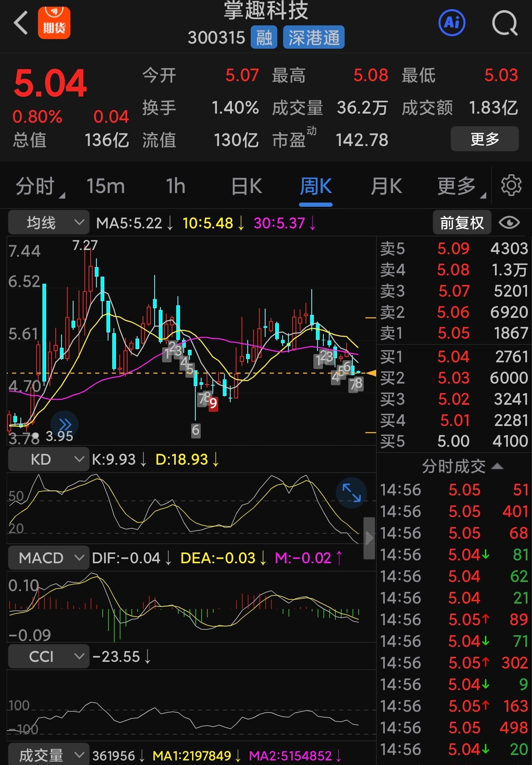The width and height of the screenshot is (532, 765).
Task: Tap trade row with volume 302
Action: tap(454, 663)
